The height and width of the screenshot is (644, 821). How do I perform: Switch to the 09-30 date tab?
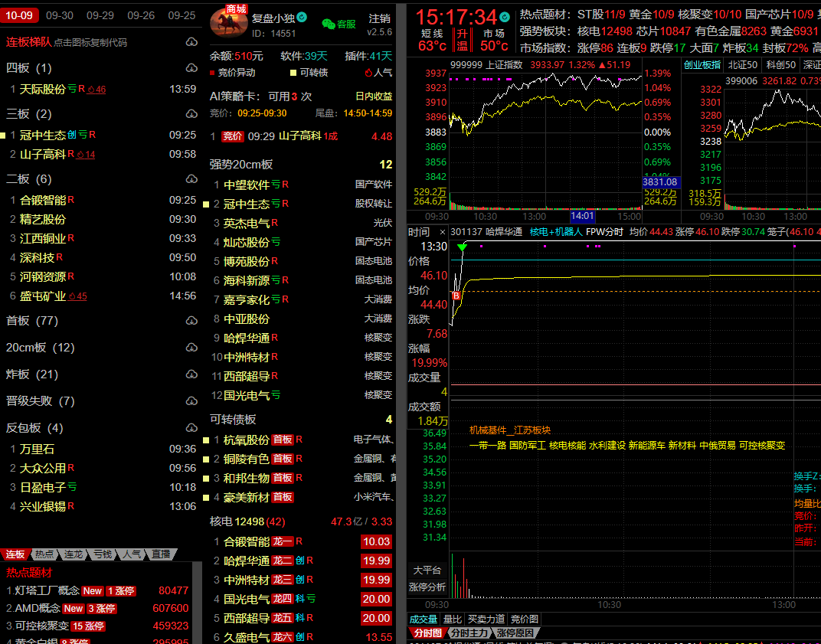60,15
